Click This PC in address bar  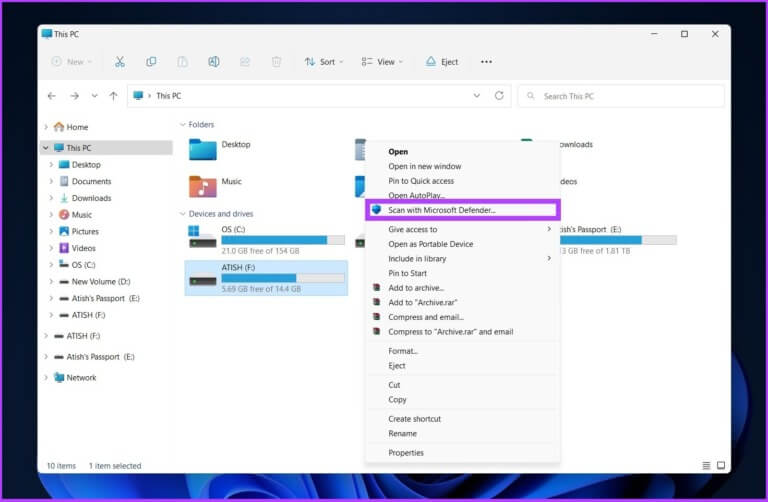168,96
